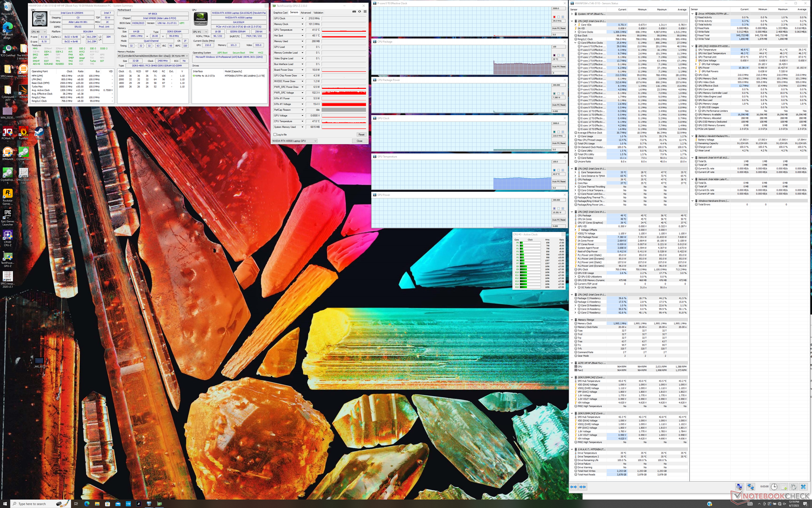The image size is (812, 508).
Task: Open Microsoft Edge desktop shortcut
Action: (x=8, y=30)
